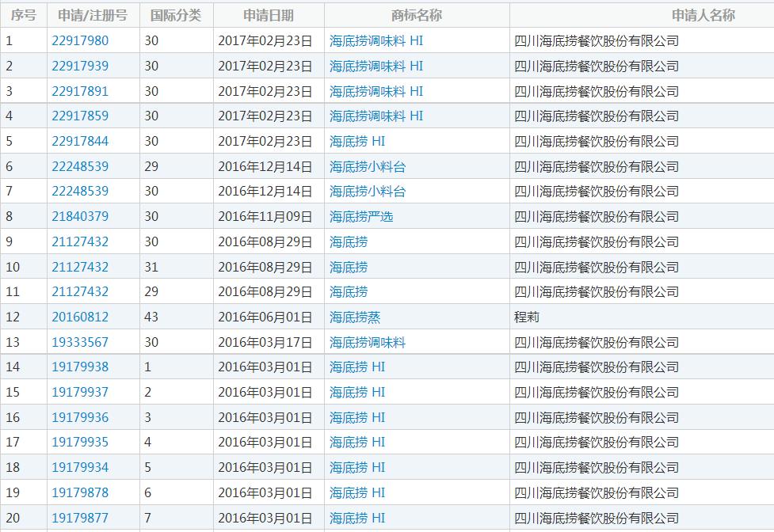Click 申请人名称 column header
This screenshot has width=774, height=532.
tap(703, 15)
